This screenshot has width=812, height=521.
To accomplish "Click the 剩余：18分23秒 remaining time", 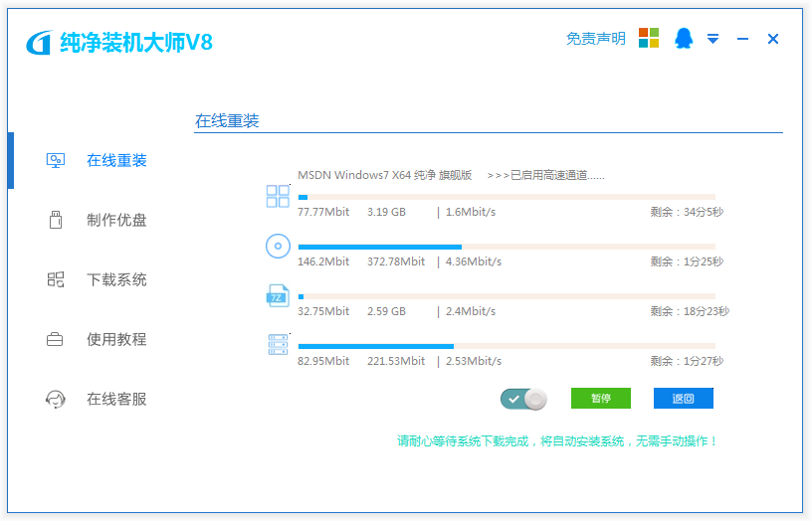I will click(x=690, y=311).
